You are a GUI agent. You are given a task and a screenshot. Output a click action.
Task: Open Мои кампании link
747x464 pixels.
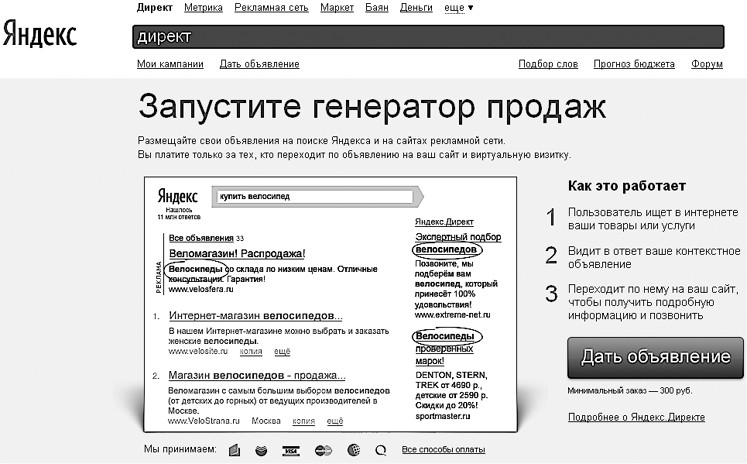click(170, 64)
